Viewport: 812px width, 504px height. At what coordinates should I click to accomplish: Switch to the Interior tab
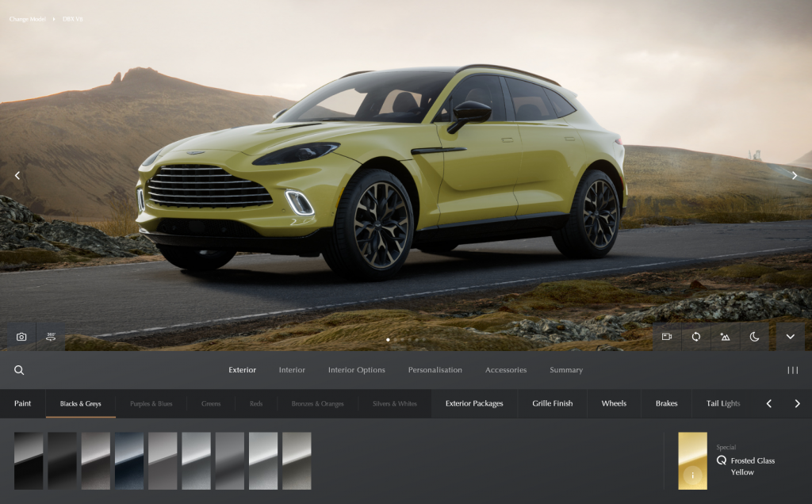pos(292,369)
